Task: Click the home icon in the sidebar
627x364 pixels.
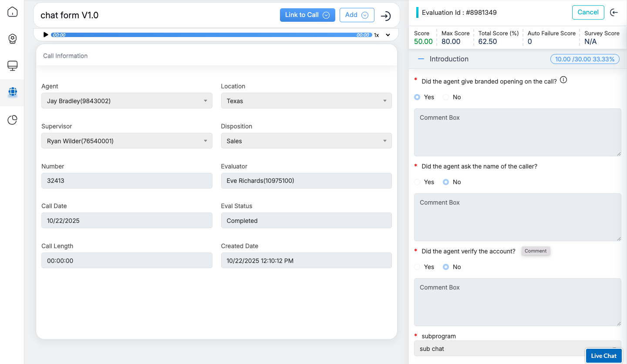Action: click(13, 12)
